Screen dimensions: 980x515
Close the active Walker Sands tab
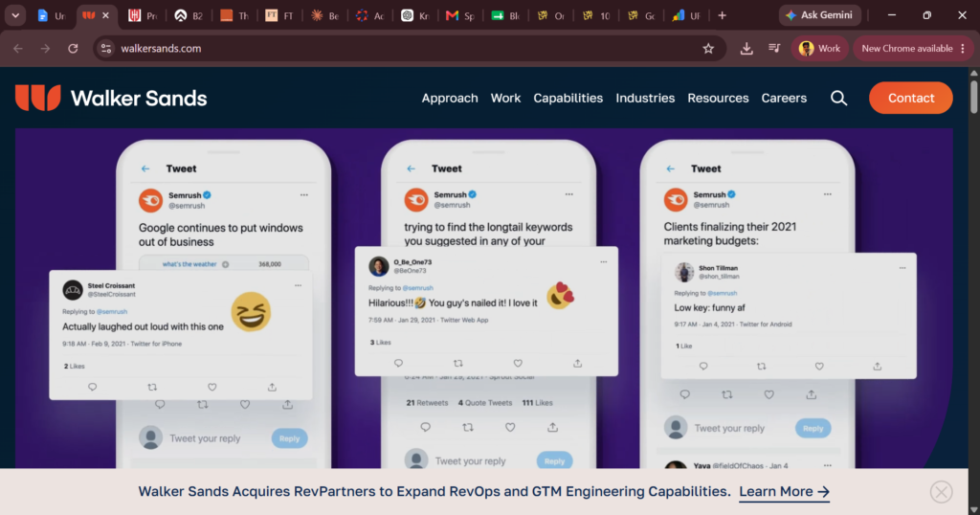pyautogui.click(x=105, y=15)
